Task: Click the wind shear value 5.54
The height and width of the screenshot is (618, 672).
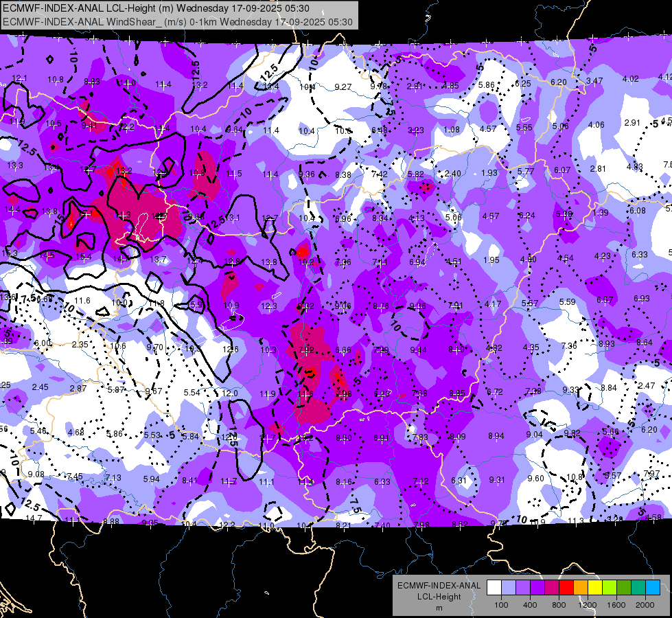Action: pyautogui.click(x=192, y=392)
